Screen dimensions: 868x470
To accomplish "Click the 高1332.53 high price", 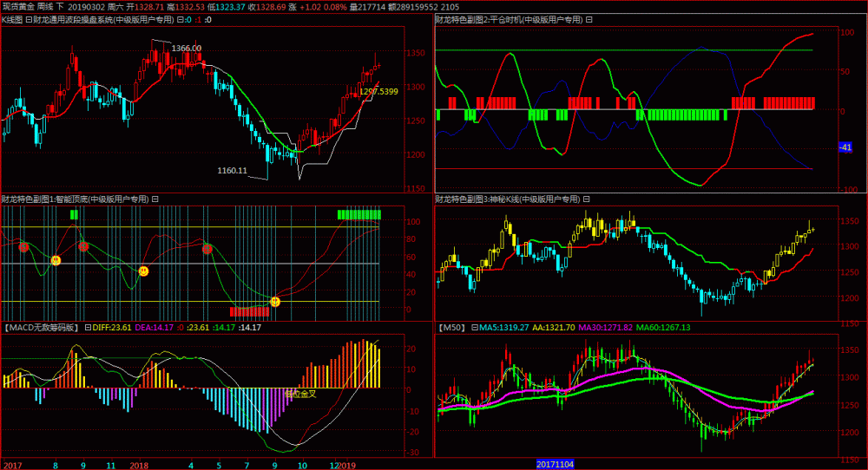I will (186, 7).
